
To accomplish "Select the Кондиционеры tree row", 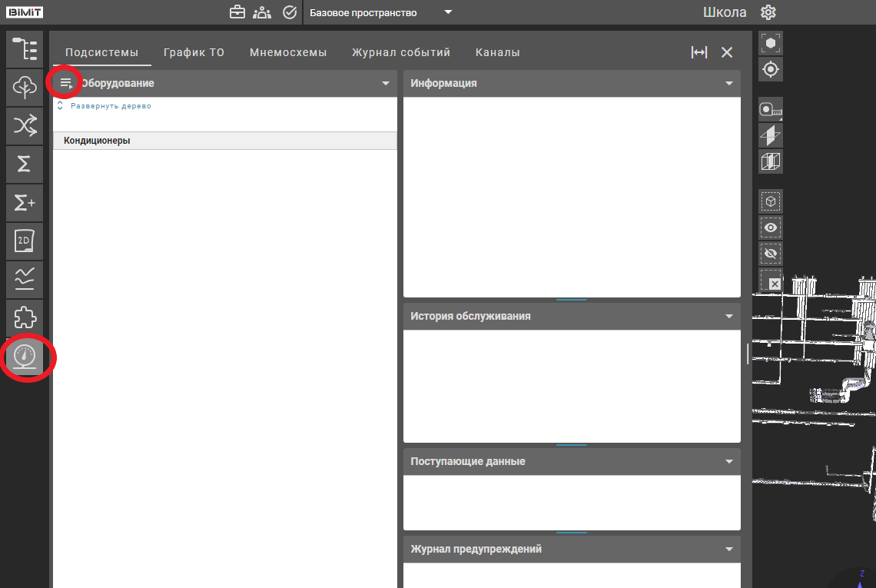I will coord(224,141).
